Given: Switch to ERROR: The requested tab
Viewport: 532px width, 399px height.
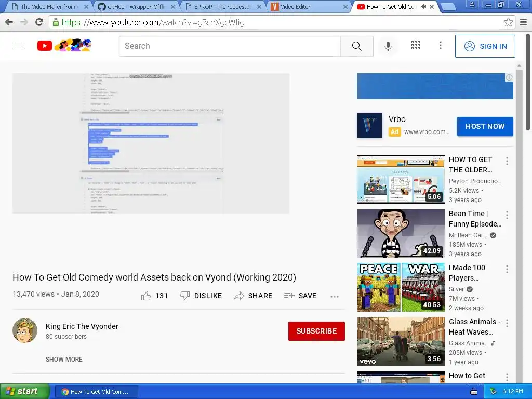Looking at the screenshot, I should 222,7.
